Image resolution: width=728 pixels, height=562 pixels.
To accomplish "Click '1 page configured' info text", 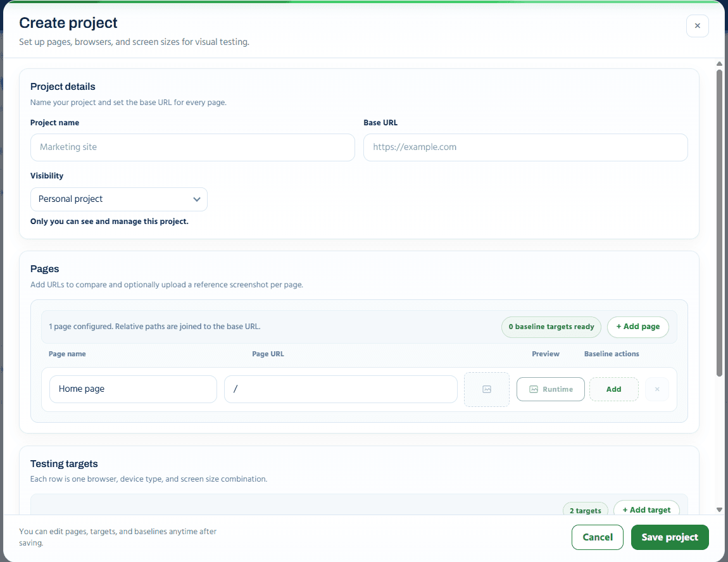I will (154, 327).
